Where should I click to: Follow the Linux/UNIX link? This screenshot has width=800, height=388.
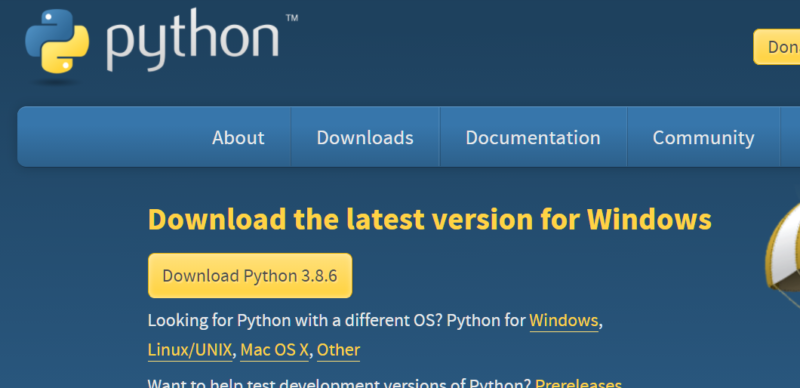click(x=190, y=350)
